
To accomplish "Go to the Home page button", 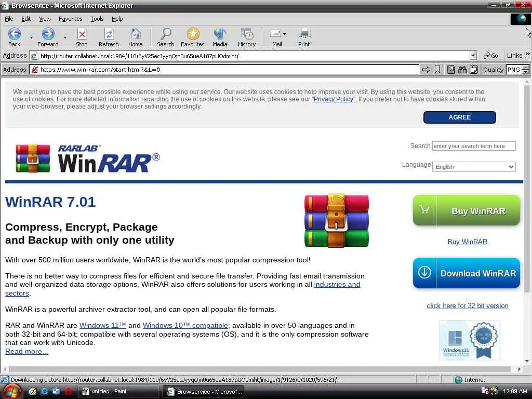I will 136,37.
